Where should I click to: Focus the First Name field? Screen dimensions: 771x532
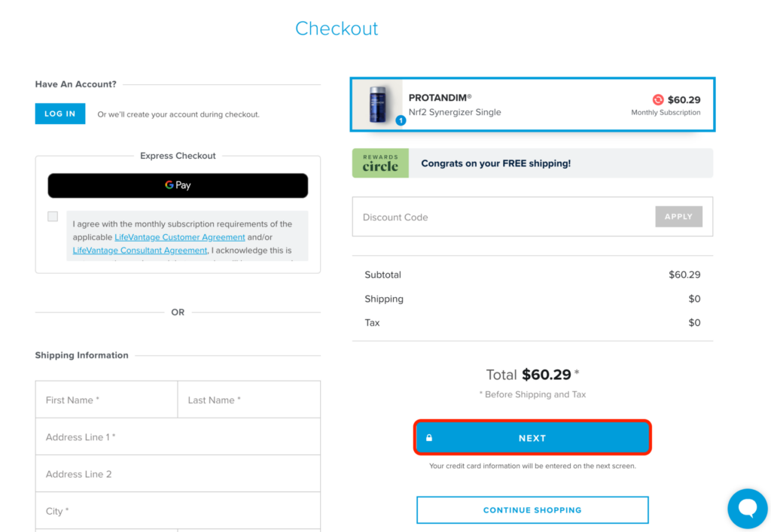pos(107,400)
